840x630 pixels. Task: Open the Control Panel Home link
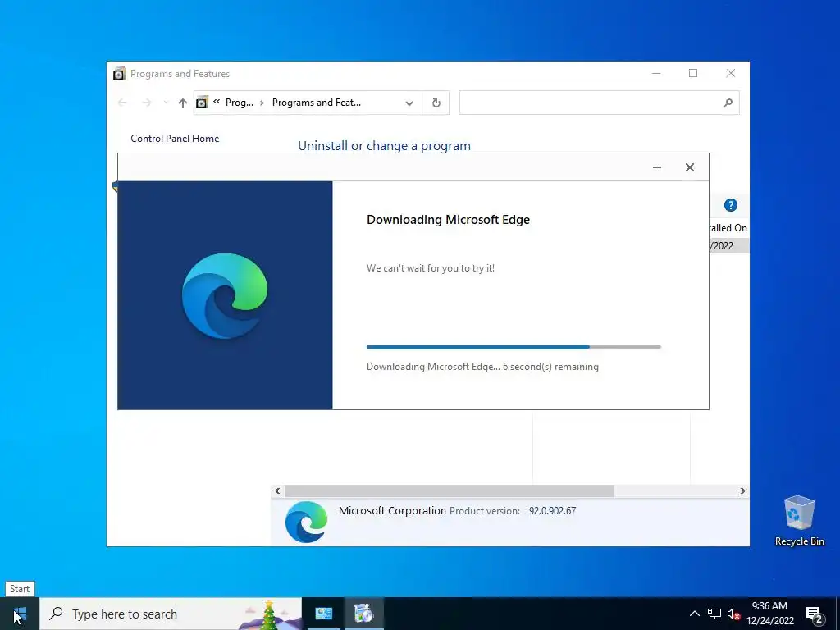(175, 138)
